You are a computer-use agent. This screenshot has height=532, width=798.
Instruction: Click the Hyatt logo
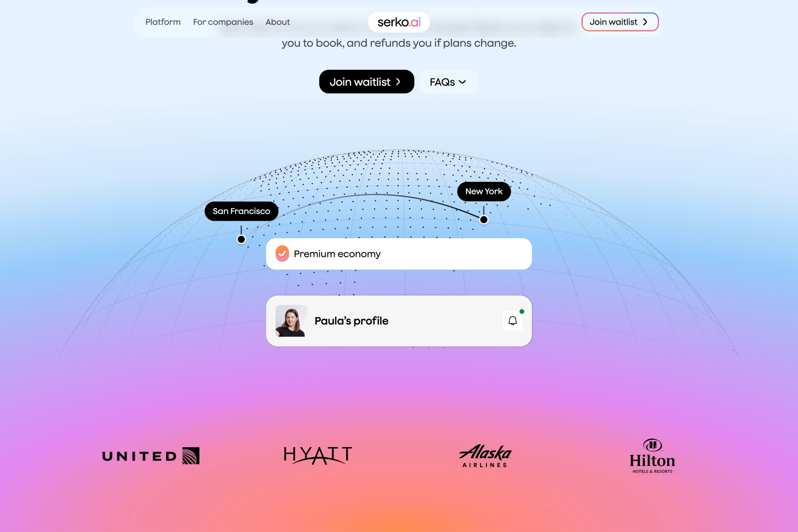[x=318, y=455]
